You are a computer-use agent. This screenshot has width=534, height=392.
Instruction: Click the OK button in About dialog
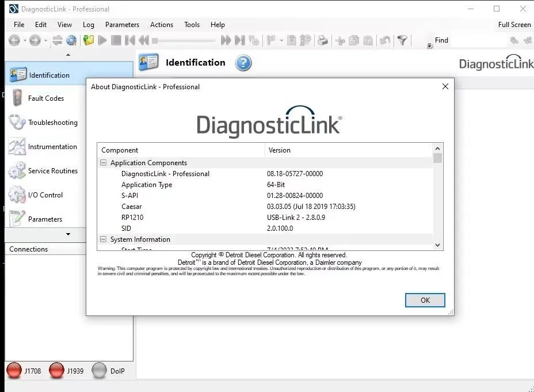click(425, 300)
